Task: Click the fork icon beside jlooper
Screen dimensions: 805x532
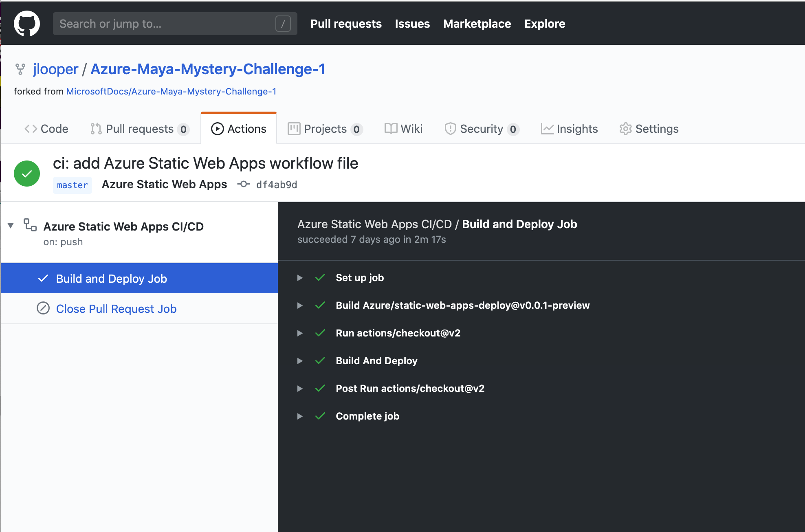Action: pyautogui.click(x=20, y=69)
